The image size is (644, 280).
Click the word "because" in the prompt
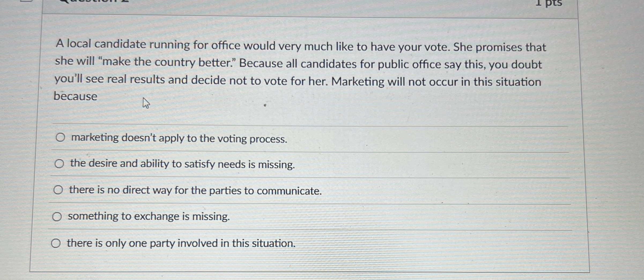point(76,96)
